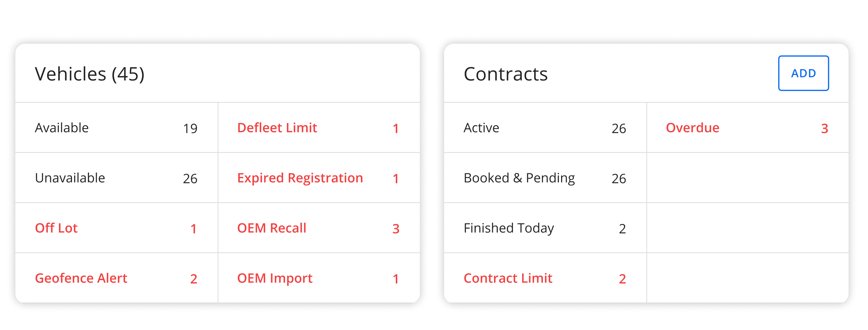Click the Geofence Alert count 2
Image resolution: width=868 pixels, height=330 pixels.
(194, 279)
